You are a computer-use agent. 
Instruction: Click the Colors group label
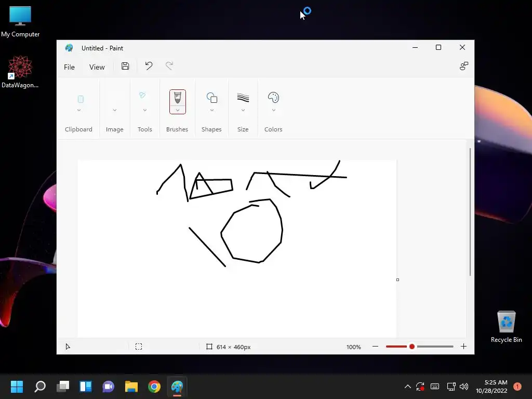(273, 129)
